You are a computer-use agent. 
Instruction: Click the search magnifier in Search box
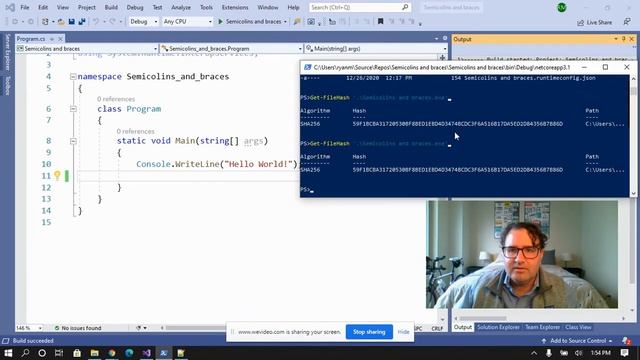pos(405,7)
